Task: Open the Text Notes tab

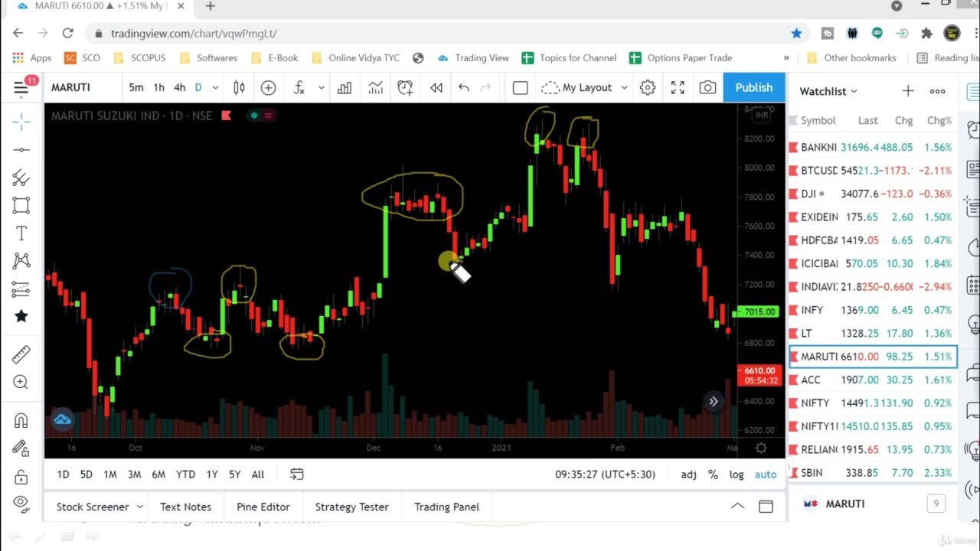Action: 185,507
